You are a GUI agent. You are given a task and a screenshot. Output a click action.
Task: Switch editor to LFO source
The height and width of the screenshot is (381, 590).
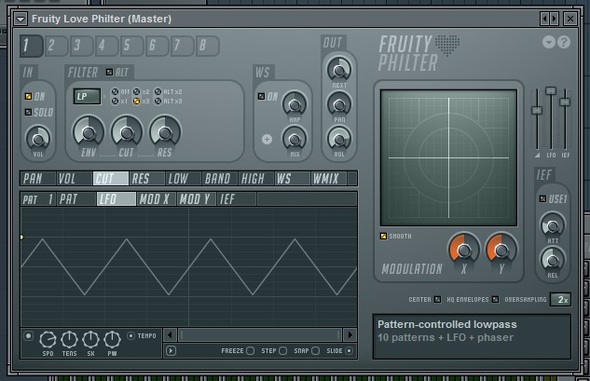tap(116, 199)
